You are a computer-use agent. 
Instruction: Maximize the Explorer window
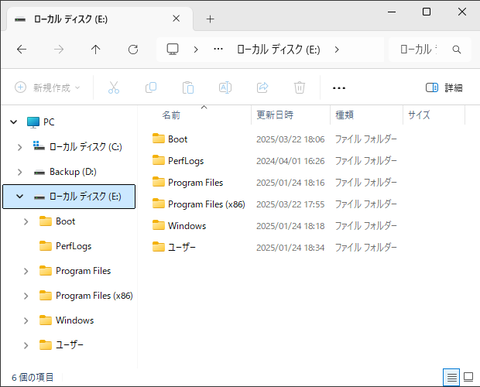426,12
